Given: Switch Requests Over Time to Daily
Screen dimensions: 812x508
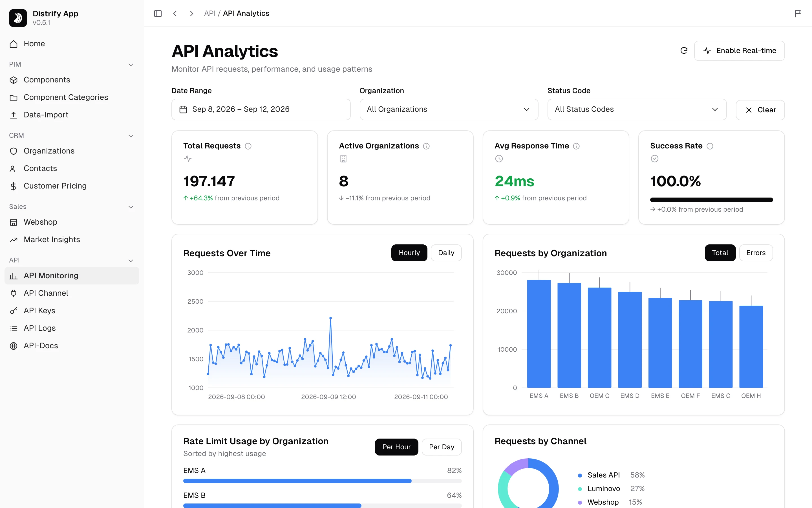Looking at the screenshot, I should click(446, 253).
